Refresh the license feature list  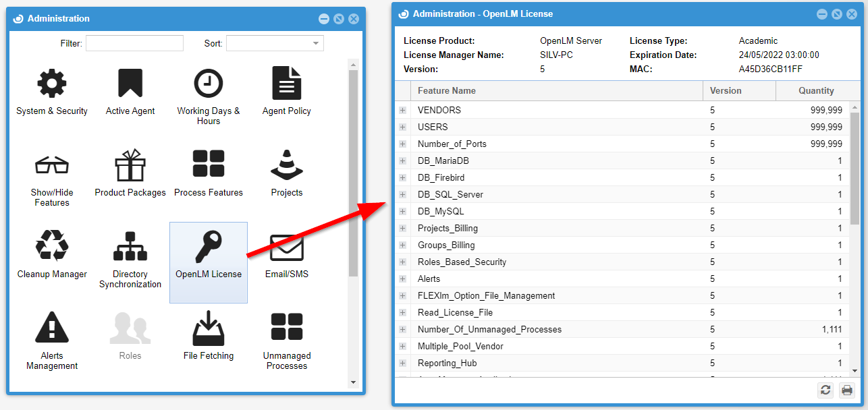coord(825,390)
